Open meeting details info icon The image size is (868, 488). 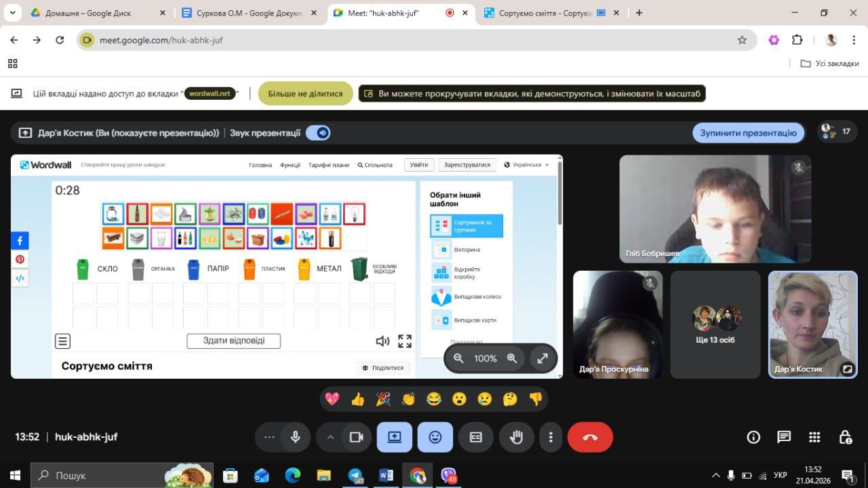[x=753, y=437]
